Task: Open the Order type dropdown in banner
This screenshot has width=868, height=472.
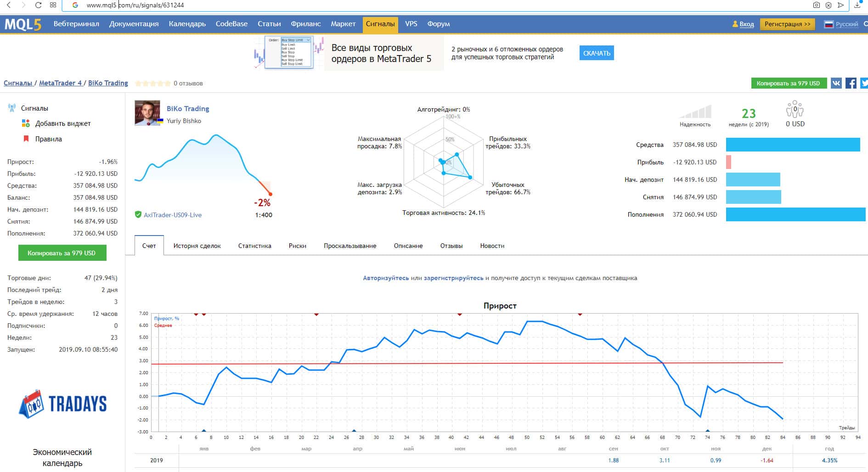Action: [x=296, y=40]
